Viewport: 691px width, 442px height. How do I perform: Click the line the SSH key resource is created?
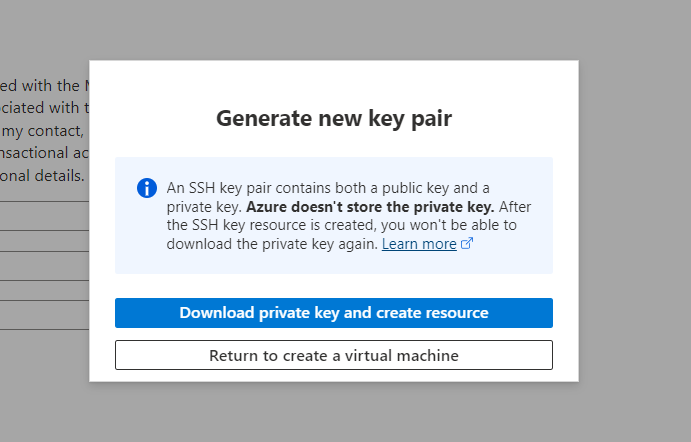(342, 225)
